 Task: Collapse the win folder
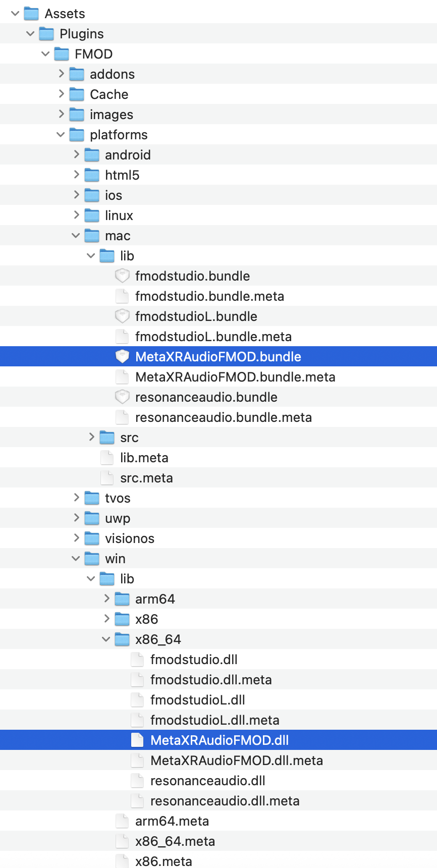coord(76,558)
